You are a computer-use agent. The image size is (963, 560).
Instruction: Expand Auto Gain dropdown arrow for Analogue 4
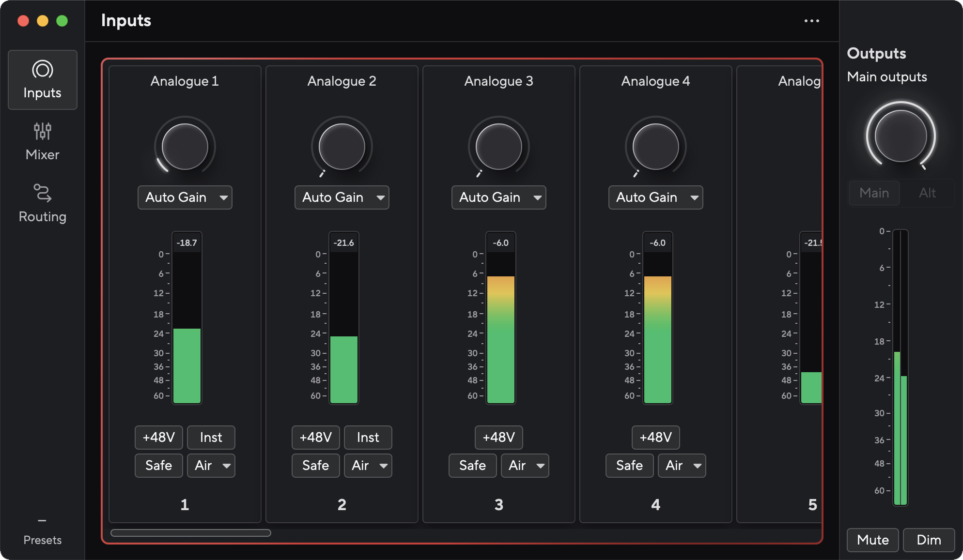pos(694,197)
